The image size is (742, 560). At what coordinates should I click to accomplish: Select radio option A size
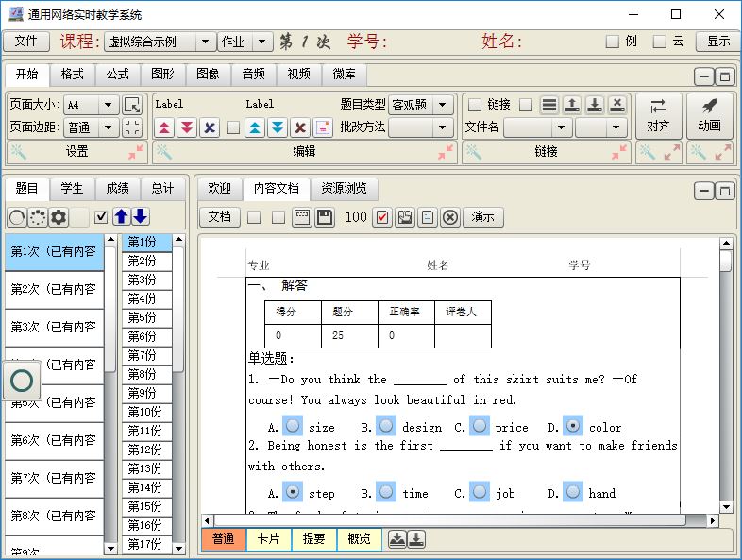(293, 426)
